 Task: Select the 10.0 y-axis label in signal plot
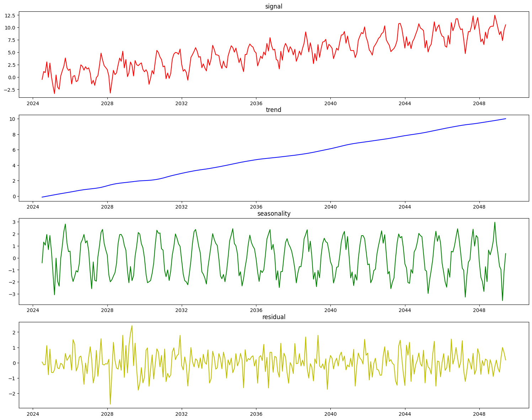[x=10, y=28]
